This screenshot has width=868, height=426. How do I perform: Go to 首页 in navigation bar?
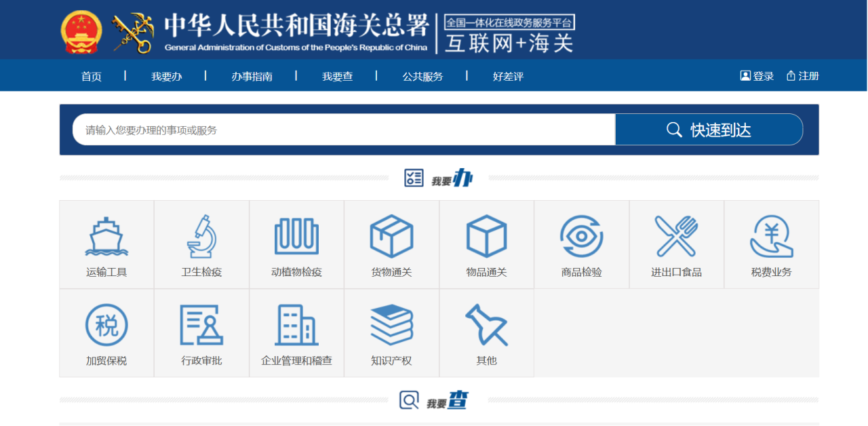[x=92, y=76]
